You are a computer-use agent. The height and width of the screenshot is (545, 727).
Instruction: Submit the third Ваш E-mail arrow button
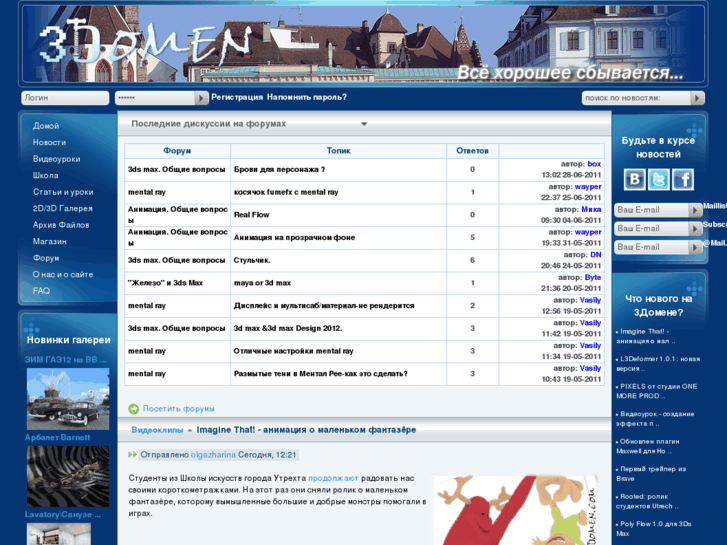point(695,247)
